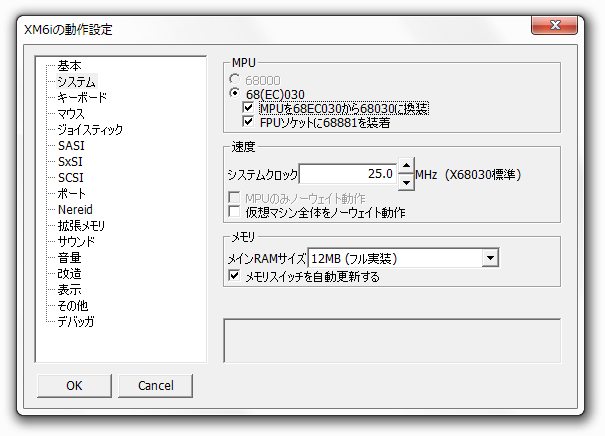Uncheck MPUを68EC030から68030に換装 checkbox
Viewport: 605px width, 436px height.
click(x=248, y=108)
